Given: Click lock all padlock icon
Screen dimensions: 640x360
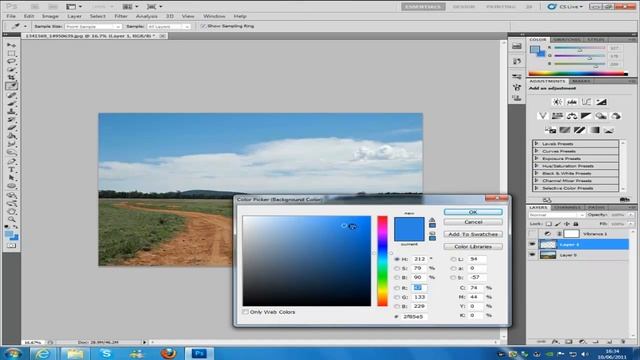Looking at the screenshot, I should 576,224.
